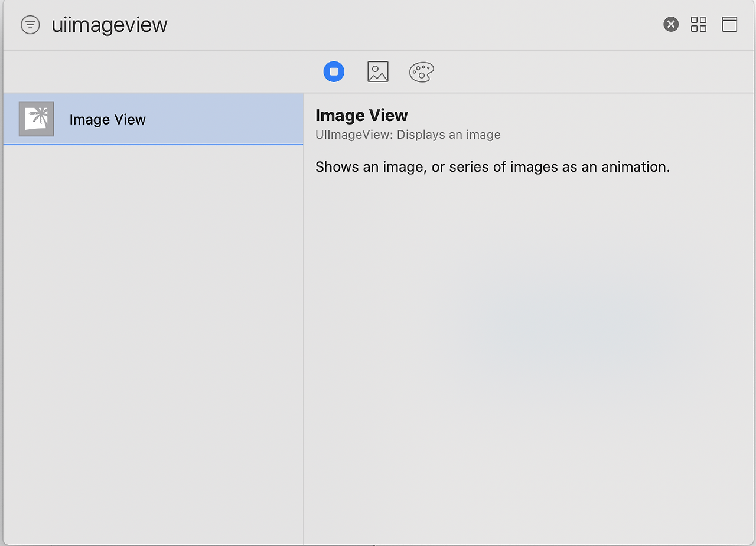This screenshot has height=546, width=756.
Task: Click the palm tree Image View thumbnail
Action: 37,119
